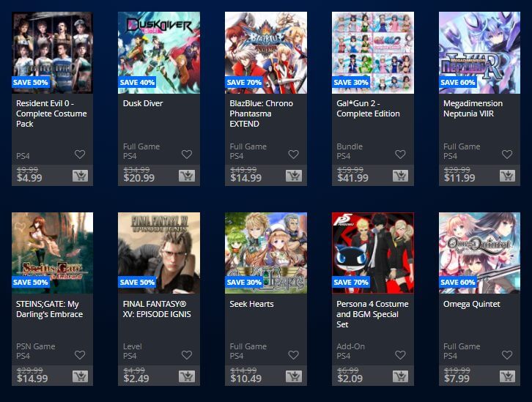Screen dimensions: 532x402
Task: Toggle wishlist heart for STEINS;GATE My Darling's Embrace
Action: point(80,355)
